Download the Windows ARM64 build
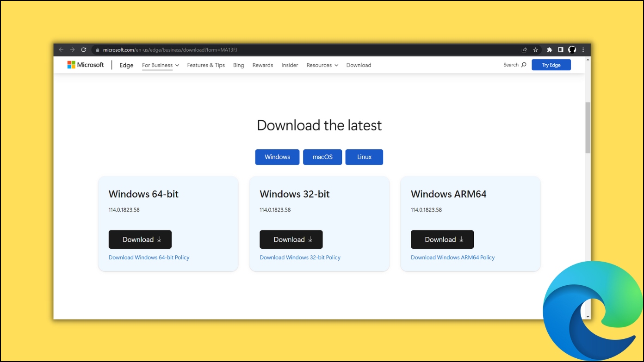644x362 pixels. point(442,239)
